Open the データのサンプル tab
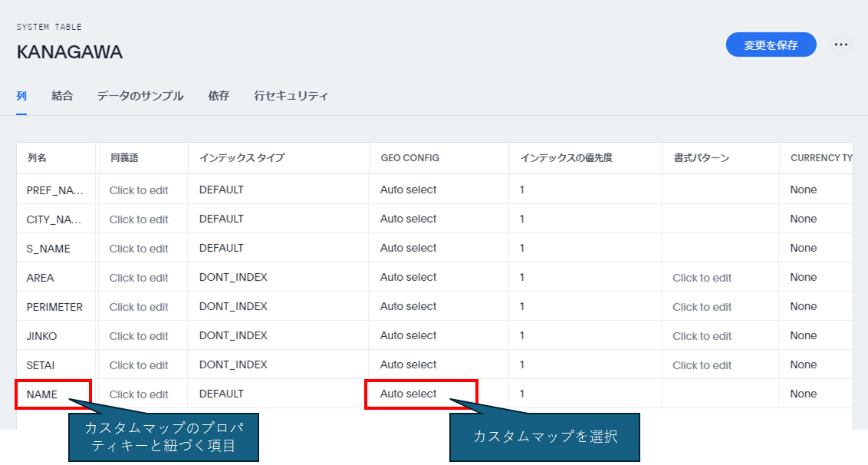The image size is (868, 465). (x=140, y=96)
